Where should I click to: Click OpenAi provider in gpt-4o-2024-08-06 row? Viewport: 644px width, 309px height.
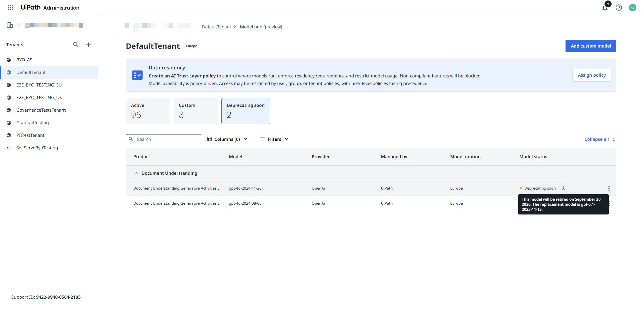point(318,203)
